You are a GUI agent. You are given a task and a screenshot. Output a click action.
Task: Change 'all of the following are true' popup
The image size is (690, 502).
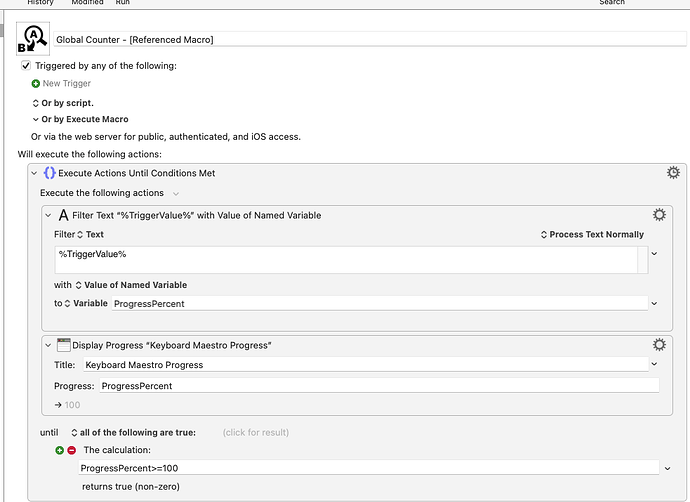133,432
